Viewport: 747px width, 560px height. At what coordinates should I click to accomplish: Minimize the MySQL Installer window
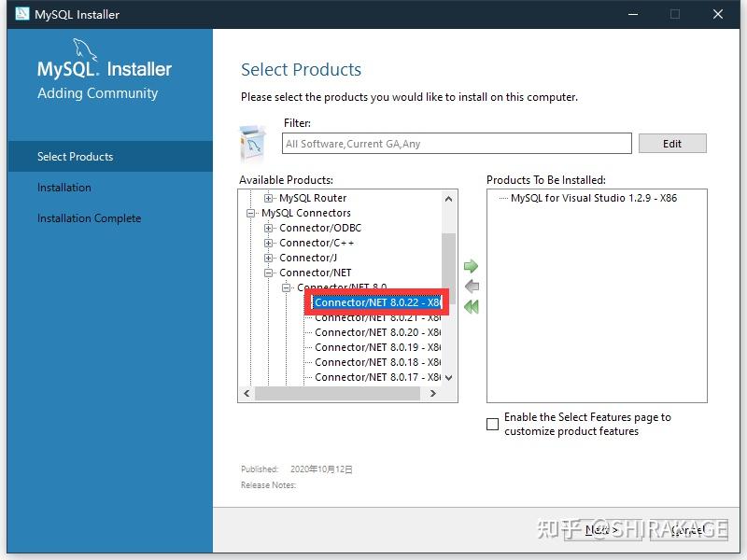[x=633, y=14]
